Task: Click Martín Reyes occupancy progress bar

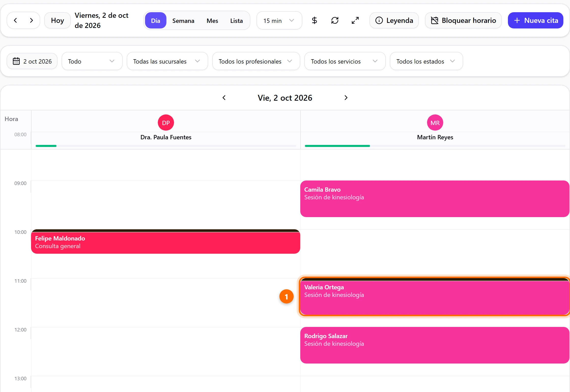Action: point(435,146)
